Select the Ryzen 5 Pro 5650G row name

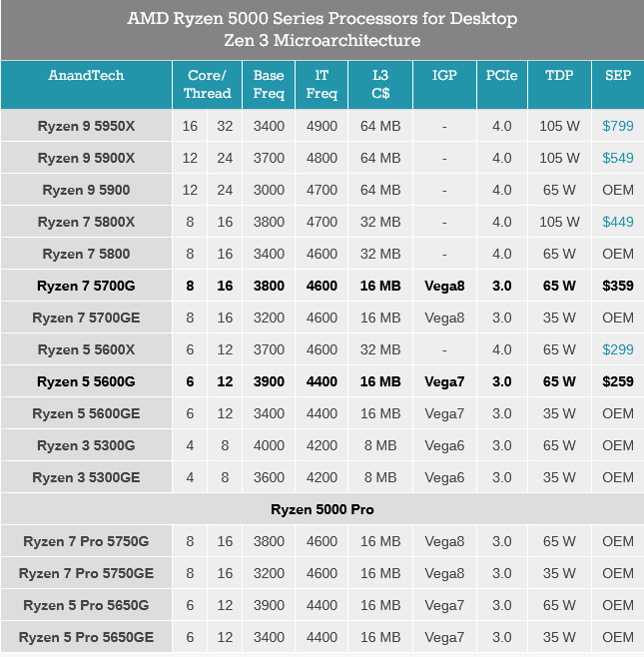[x=86, y=605]
